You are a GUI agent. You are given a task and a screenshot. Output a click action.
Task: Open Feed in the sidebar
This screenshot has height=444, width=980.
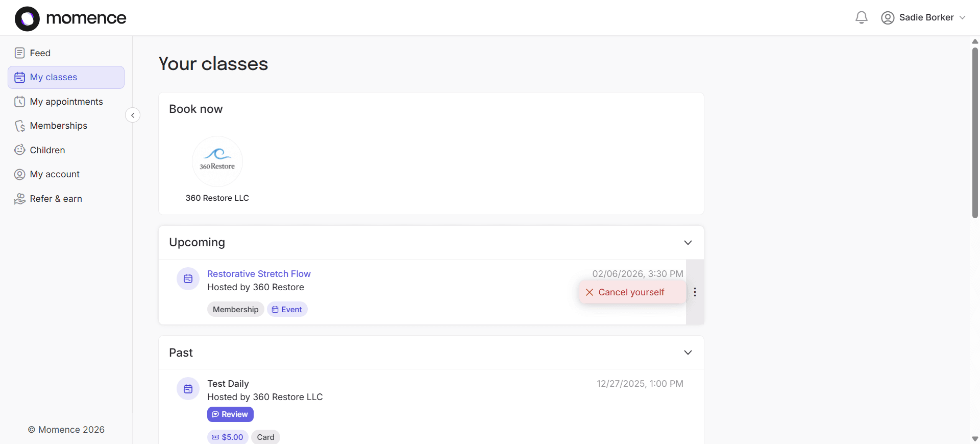click(x=66, y=53)
